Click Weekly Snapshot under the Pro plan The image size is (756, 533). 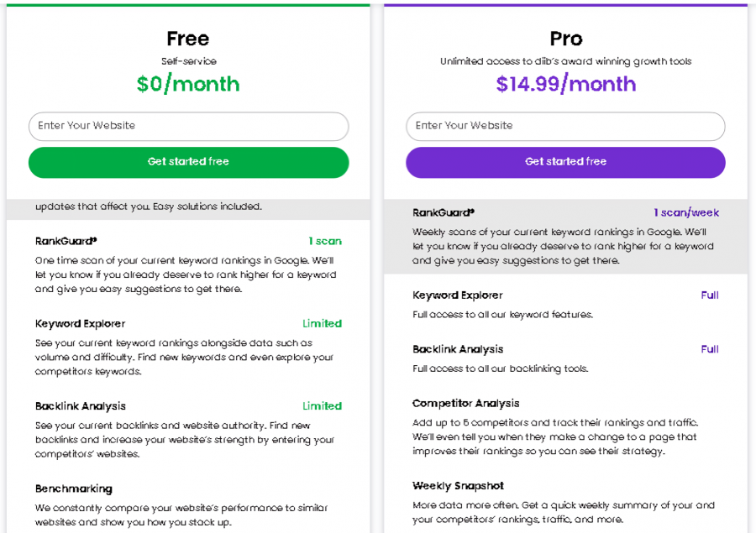[x=458, y=485]
